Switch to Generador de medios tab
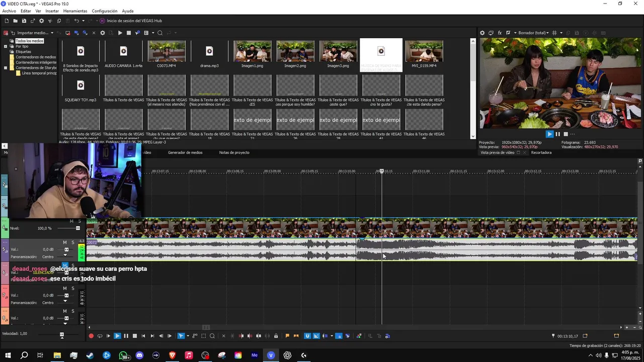 (185, 152)
